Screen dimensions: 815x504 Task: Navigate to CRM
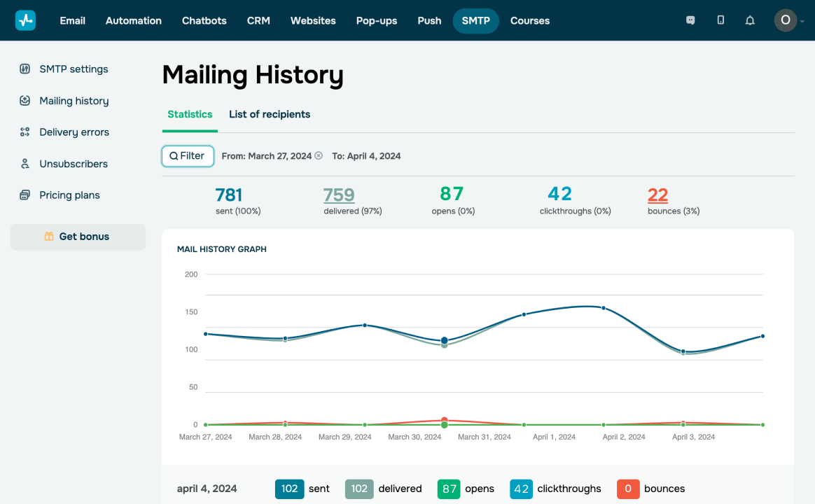tap(258, 21)
